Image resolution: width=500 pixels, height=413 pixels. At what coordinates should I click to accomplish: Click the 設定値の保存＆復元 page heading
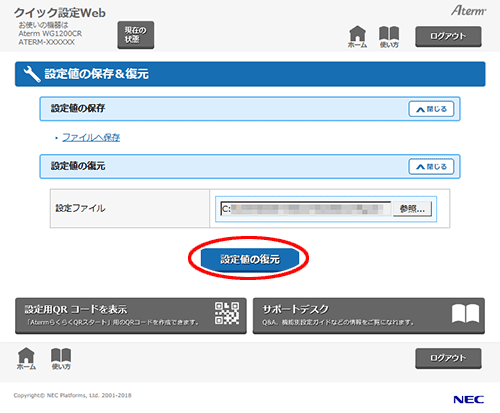pyautogui.click(x=97, y=74)
